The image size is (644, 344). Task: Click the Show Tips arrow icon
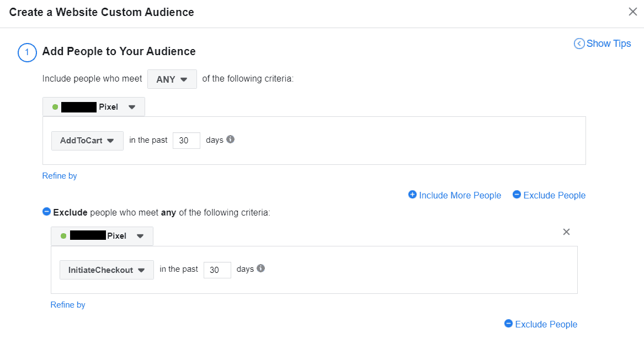[x=579, y=44]
